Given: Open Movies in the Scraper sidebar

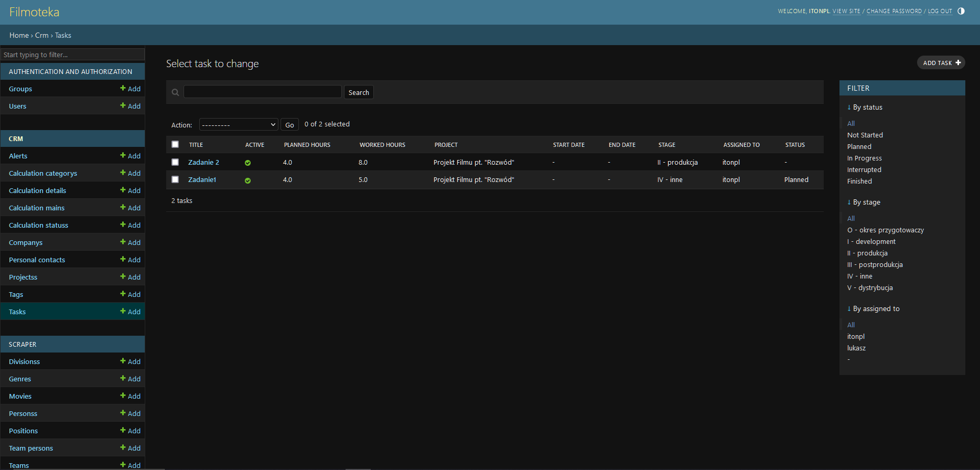Looking at the screenshot, I should [x=20, y=396].
